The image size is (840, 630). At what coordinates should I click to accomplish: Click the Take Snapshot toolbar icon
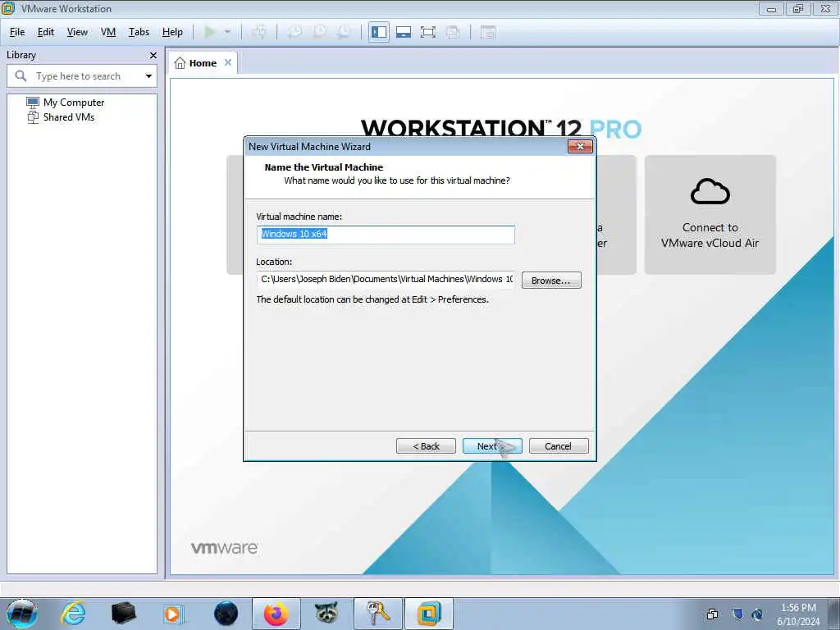(294, 32)
